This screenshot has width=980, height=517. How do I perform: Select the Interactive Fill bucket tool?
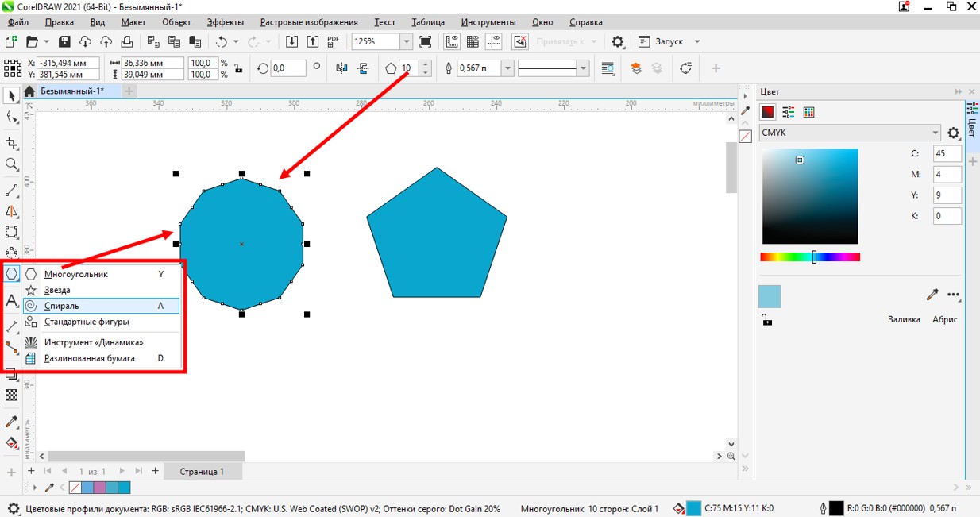pyautogui.click(x=11, y=443)
